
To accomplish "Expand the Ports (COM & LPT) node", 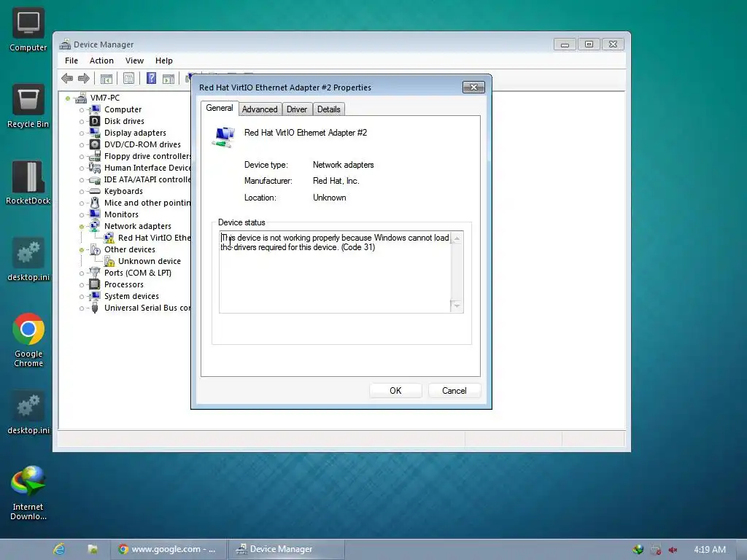I will pyautogui.click(x=82, y=273).
